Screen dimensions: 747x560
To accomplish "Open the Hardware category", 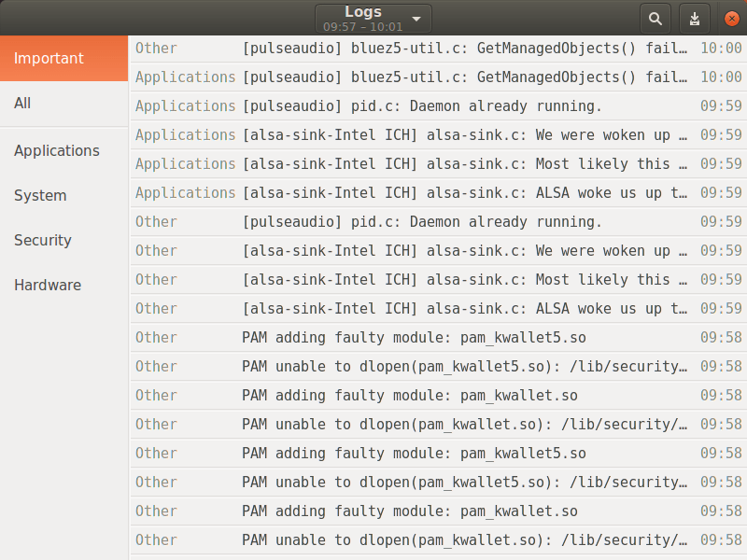I will pyautogui.click(x=63, y=285).
